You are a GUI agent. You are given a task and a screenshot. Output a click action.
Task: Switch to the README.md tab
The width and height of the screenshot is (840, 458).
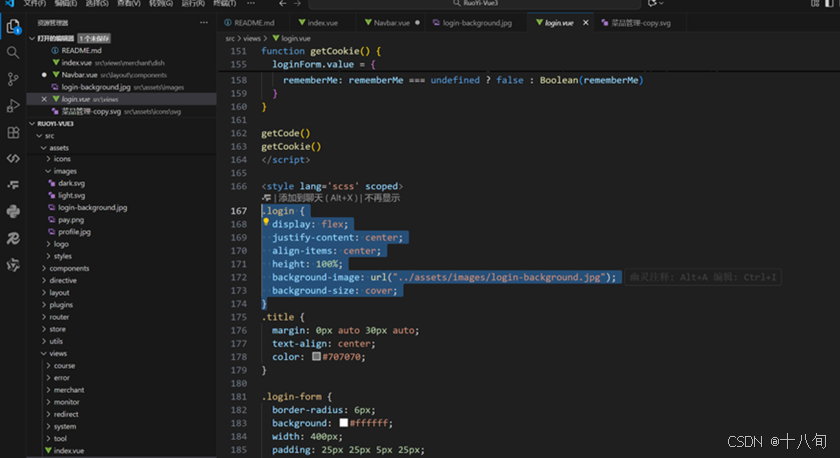point(254,22)
